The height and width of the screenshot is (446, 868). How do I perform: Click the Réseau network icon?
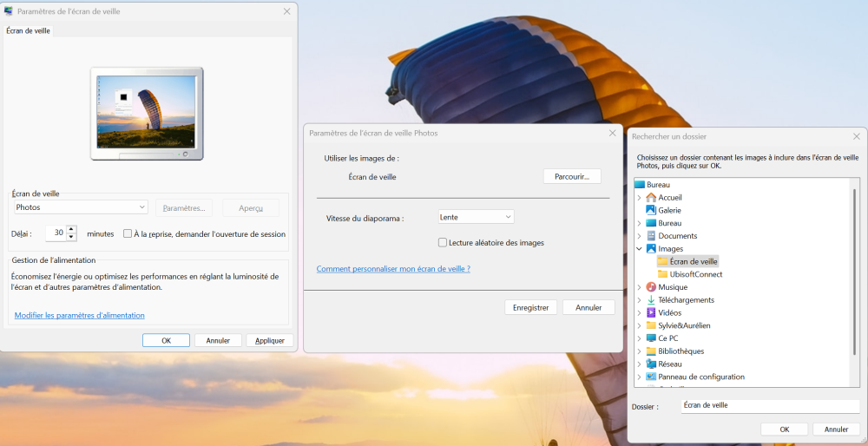(x=651, y=364)
